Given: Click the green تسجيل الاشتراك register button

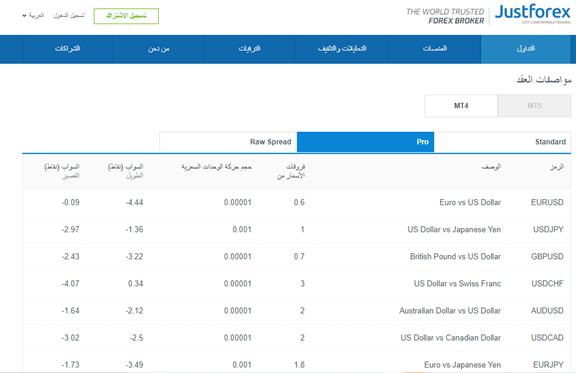Looking at the screenshot, I should [126, 16].
